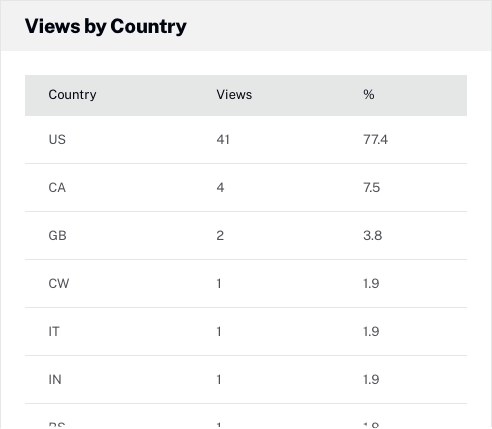492x429 pixels.
Task: Click the 77.4 percent value
Action: click(x=375, y=140)
